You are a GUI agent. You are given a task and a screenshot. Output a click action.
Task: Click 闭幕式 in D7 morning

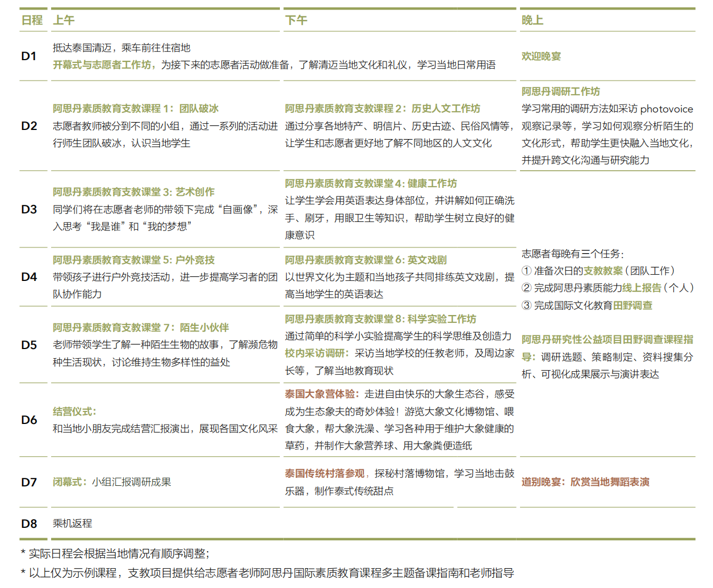pyautogui.click(x=70, y=482)
